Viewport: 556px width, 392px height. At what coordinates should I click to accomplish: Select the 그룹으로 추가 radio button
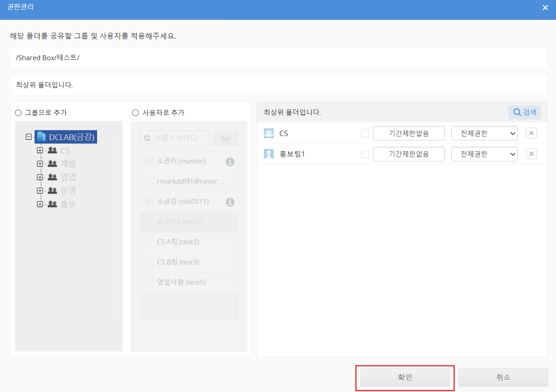18,113
